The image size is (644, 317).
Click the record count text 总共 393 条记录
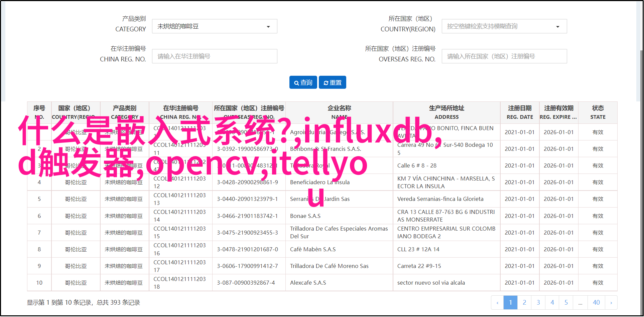point(118,302)
